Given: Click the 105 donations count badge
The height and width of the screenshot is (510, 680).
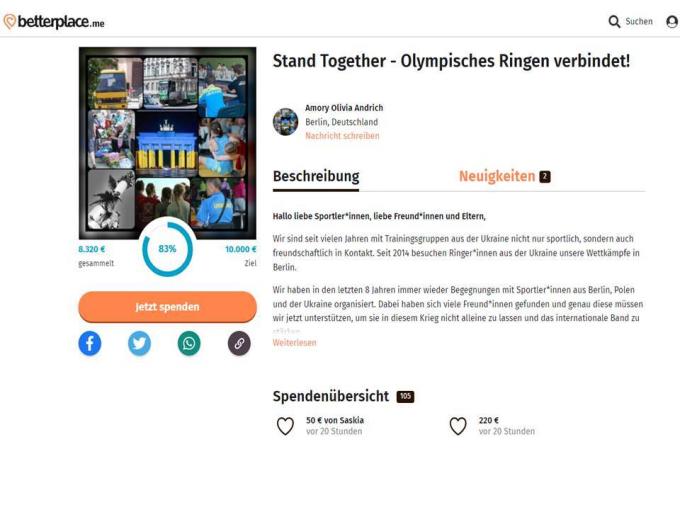Looking at the screenshot, I should [405, 396].
